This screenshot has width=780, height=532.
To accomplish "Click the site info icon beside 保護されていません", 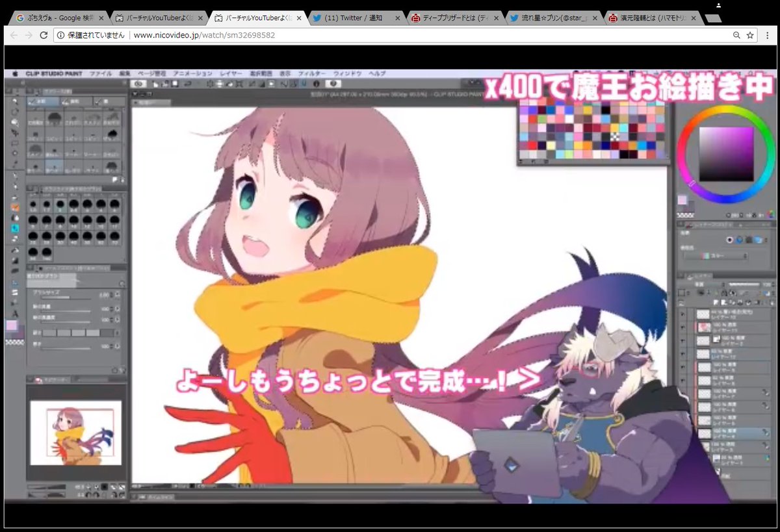I will [x=60, y=35].
